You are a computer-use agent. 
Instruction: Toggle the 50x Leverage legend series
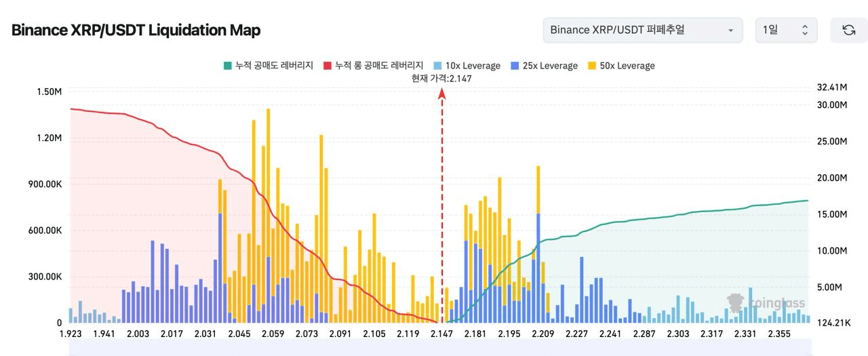620,66
